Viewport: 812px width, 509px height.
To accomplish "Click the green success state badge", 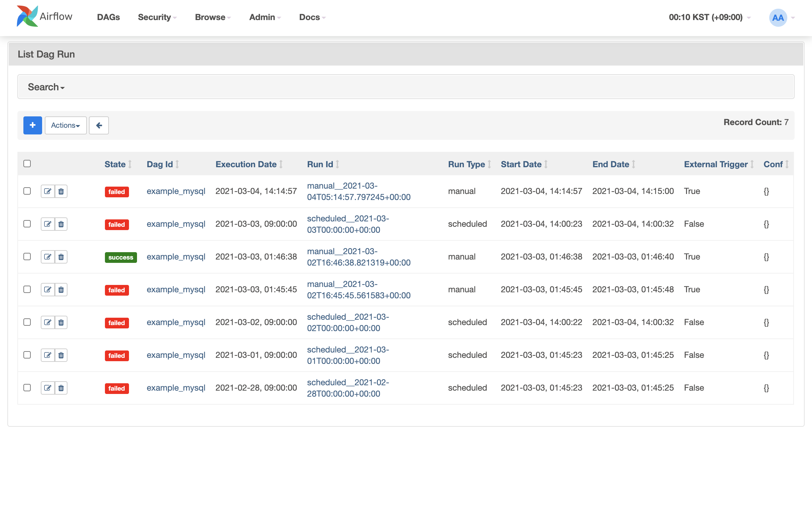I will click(121, 257).
